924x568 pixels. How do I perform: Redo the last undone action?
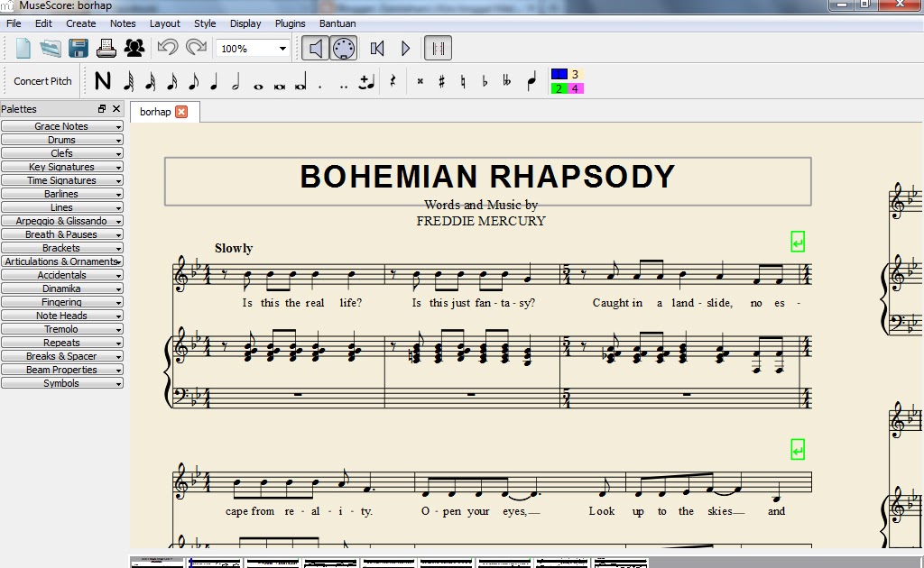(x=196, y=48)
